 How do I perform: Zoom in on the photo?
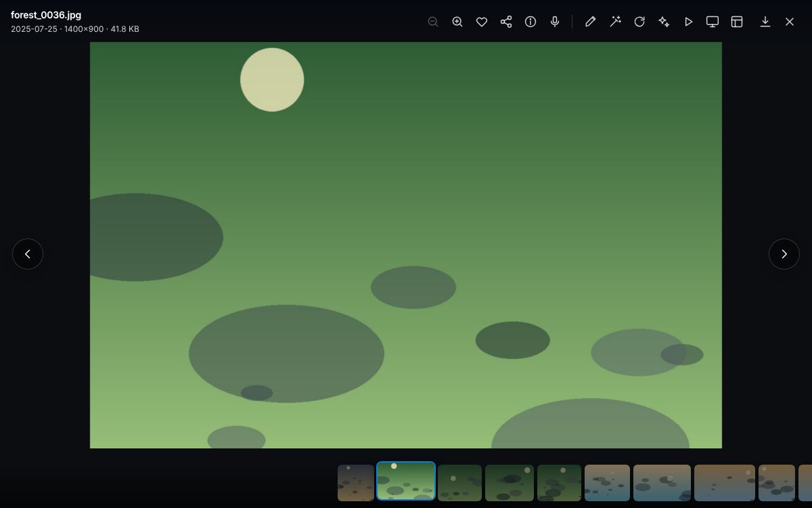[x=457, y=22]
